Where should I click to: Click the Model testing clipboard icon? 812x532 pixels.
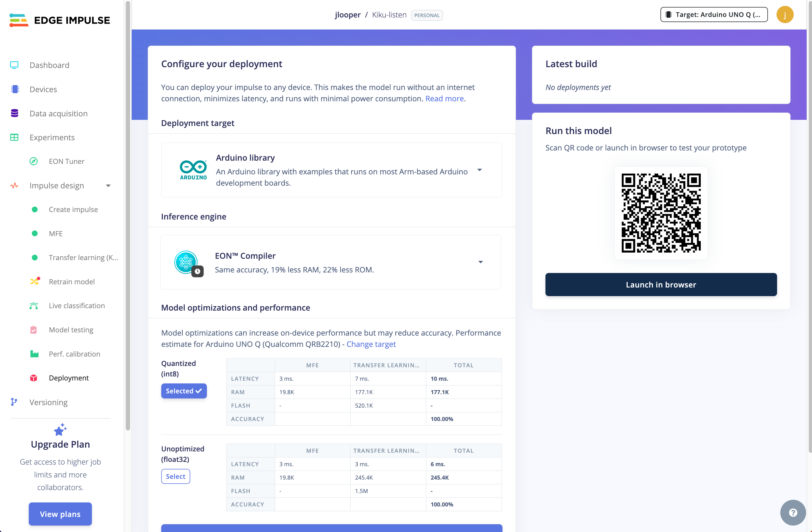point(33,330)
